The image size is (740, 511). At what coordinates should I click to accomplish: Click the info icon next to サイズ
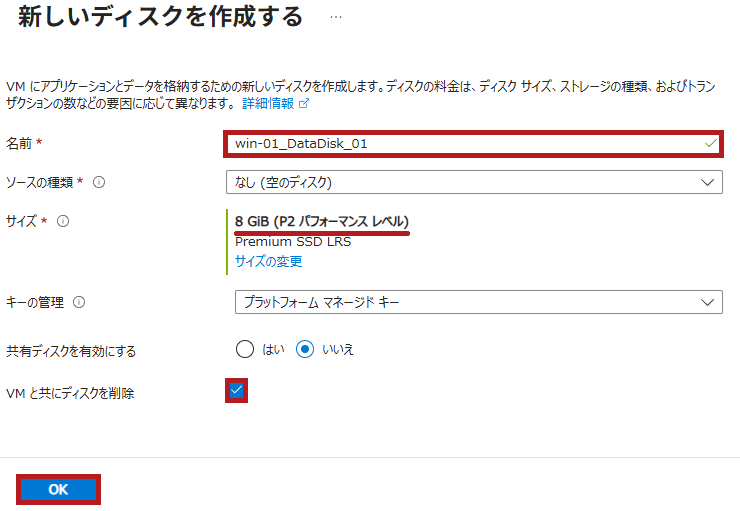(63, 221)
